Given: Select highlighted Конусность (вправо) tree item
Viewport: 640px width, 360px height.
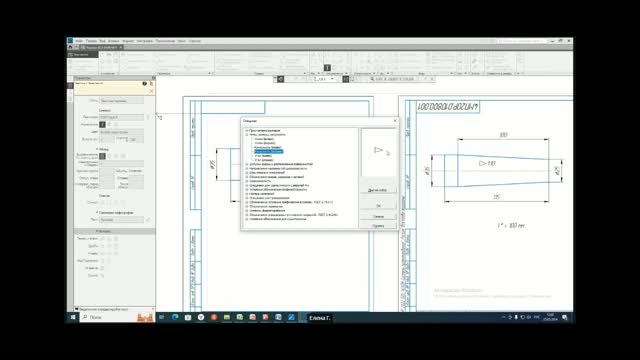Looking at the screenshot, I should pos(269,151).
